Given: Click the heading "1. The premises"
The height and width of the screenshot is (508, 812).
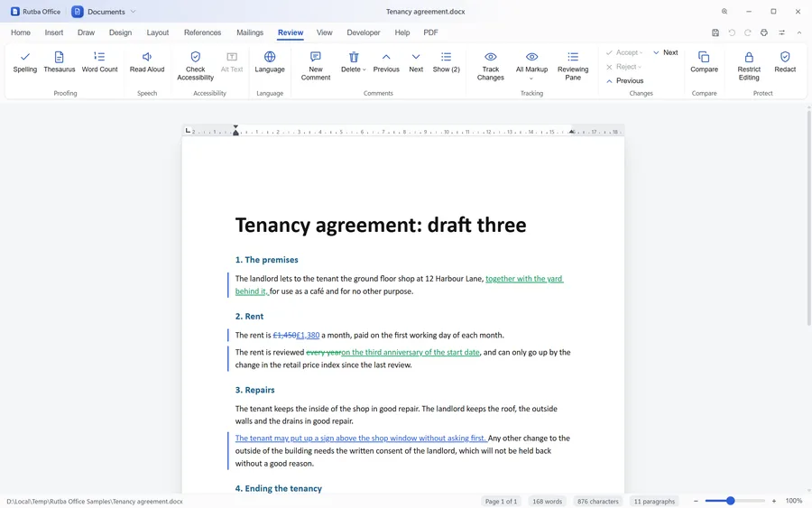Looking at the screenshot, I should pyautogui.click(x=267, y=260).
